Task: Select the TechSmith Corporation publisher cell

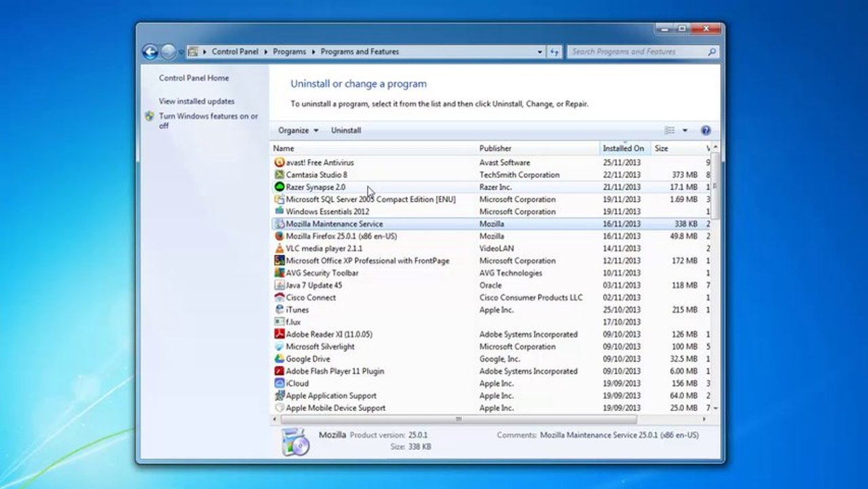Action: 519,175
